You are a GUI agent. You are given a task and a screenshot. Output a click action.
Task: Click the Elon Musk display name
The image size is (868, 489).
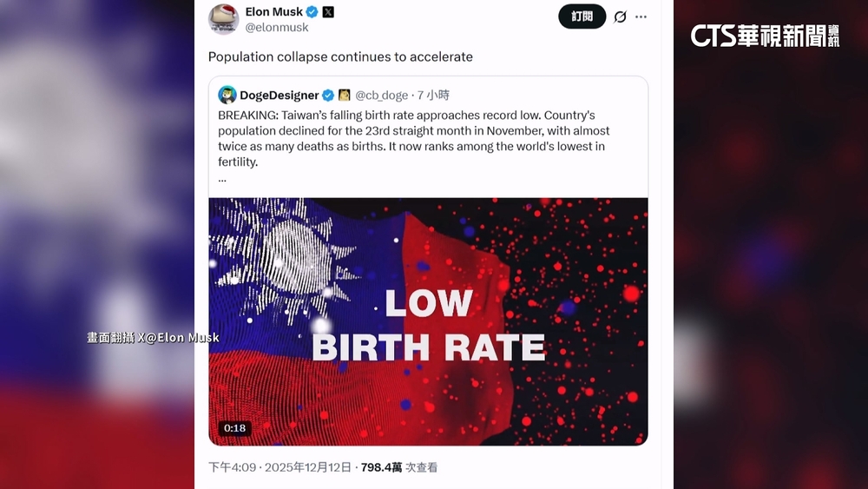(273, 12)
